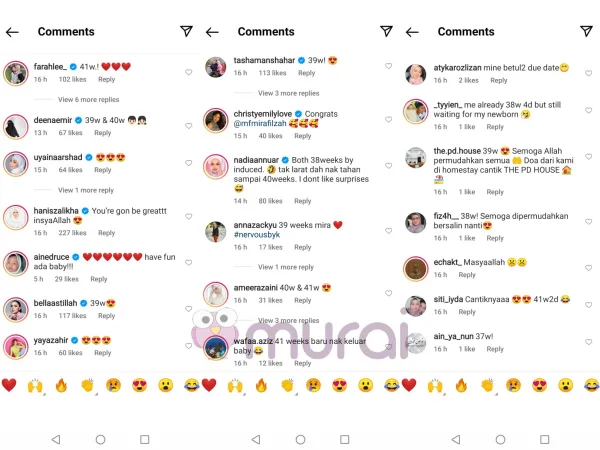Like tashamanshahar's 39w comment with the heart
The image size is (600, 450).
pos(388,66)
